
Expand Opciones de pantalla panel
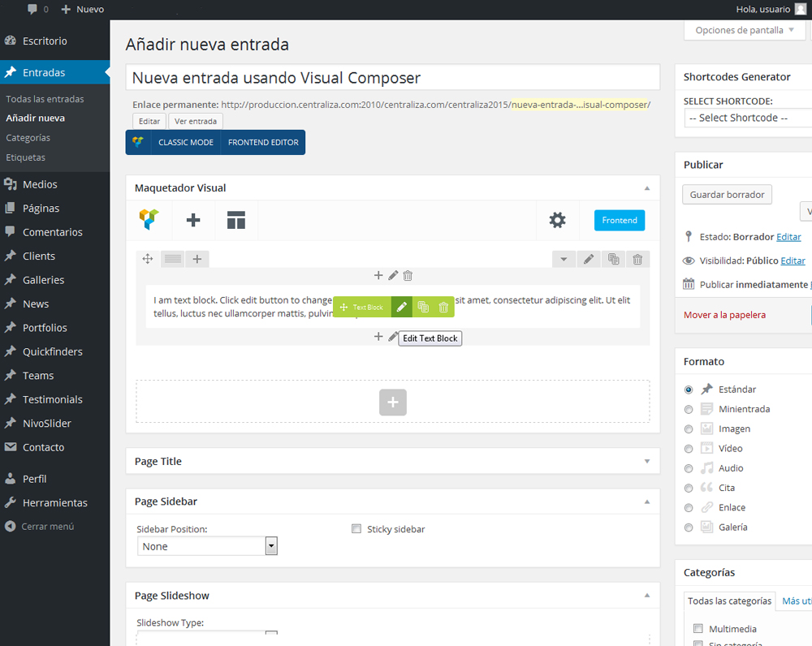coord(745,30)
